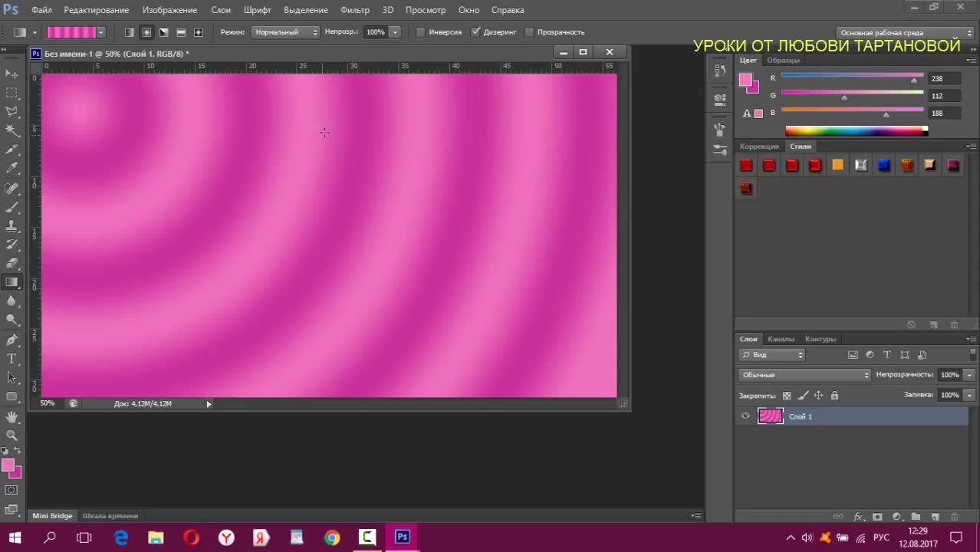Open layer filter kind Вид dropdown
The image size is (980, 552).
point(771,355)
